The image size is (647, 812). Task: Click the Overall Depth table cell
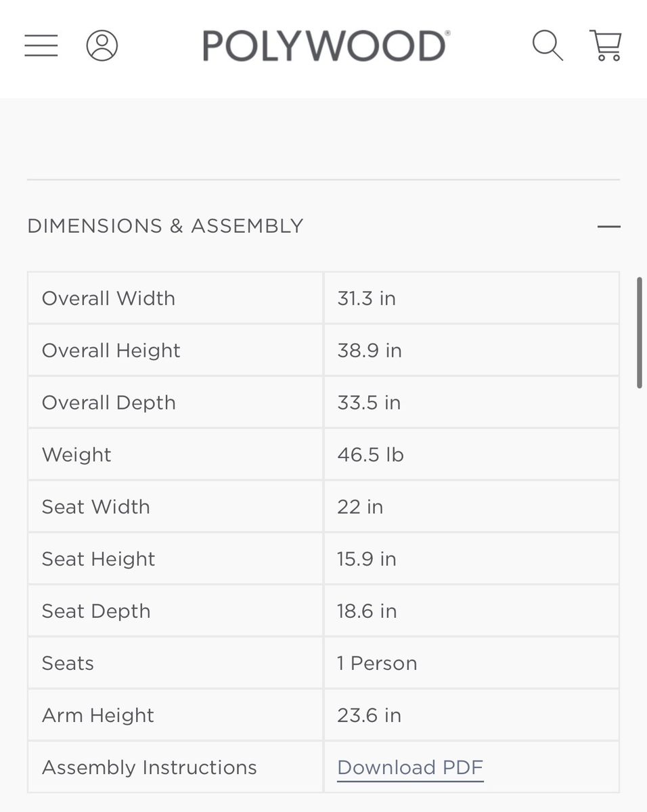175,403
